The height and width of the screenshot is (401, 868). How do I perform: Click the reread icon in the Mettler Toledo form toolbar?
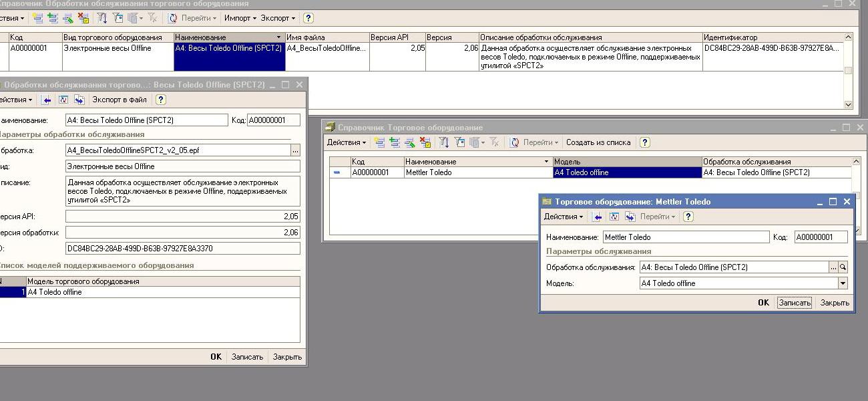pyautogui.click(x=614, y=217)
